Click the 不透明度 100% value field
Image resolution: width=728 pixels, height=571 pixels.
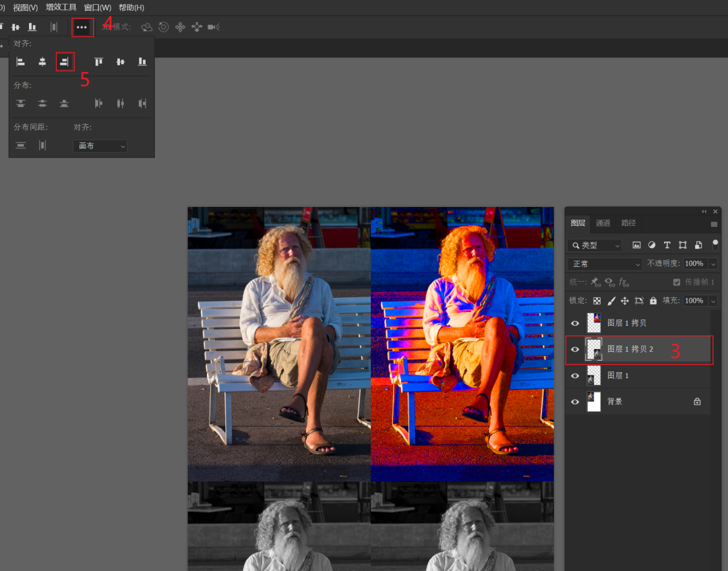coord(694,264)
